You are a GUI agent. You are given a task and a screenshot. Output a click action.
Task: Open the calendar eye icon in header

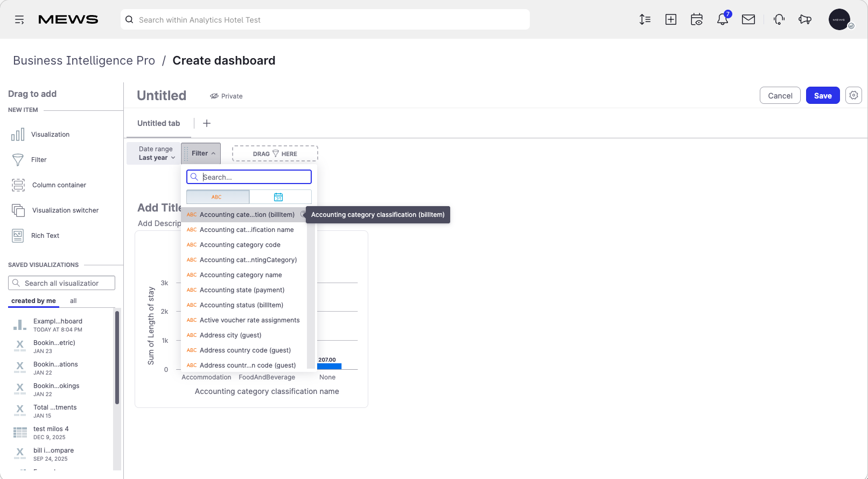697,20
